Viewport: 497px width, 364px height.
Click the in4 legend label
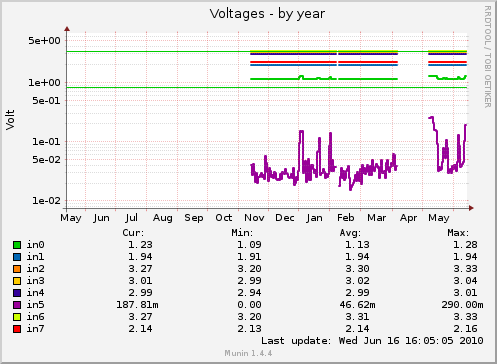click(35, 293)
